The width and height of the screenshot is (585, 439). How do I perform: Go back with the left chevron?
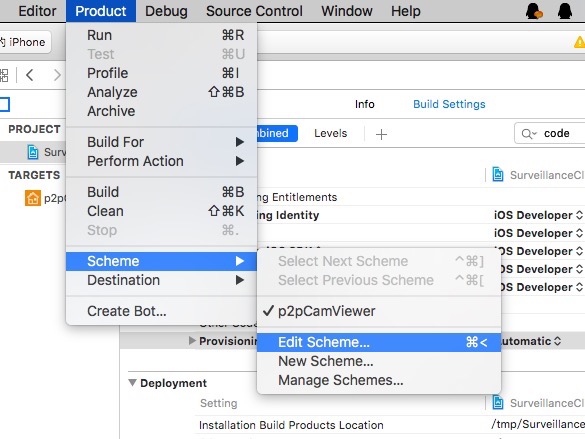(30, 75)
